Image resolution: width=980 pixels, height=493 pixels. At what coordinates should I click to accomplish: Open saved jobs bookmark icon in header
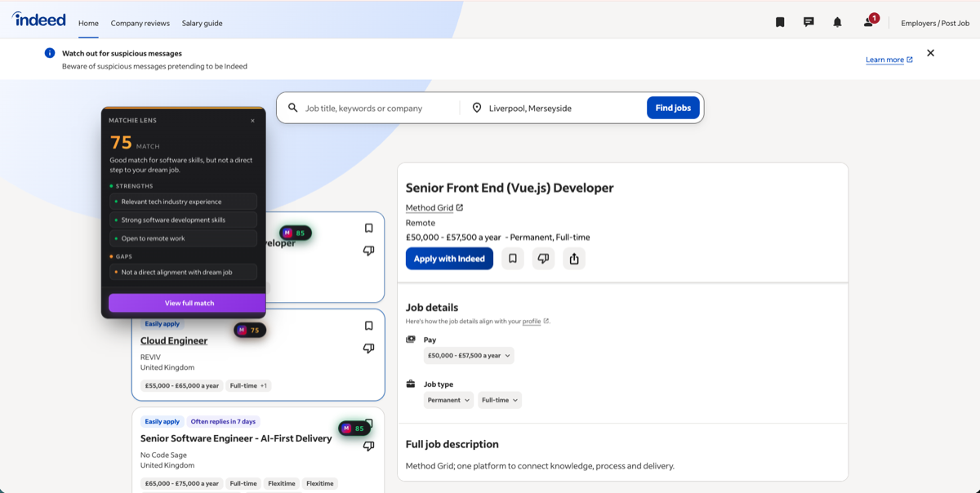point(780,23)
